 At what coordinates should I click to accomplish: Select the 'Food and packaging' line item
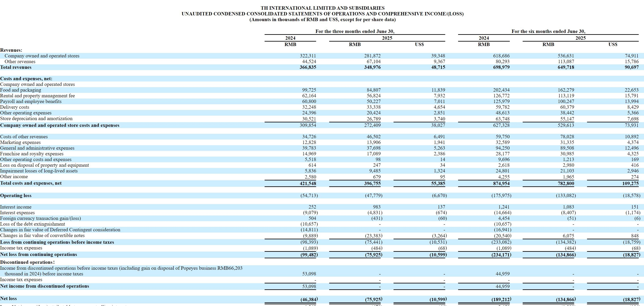(20, 90)
